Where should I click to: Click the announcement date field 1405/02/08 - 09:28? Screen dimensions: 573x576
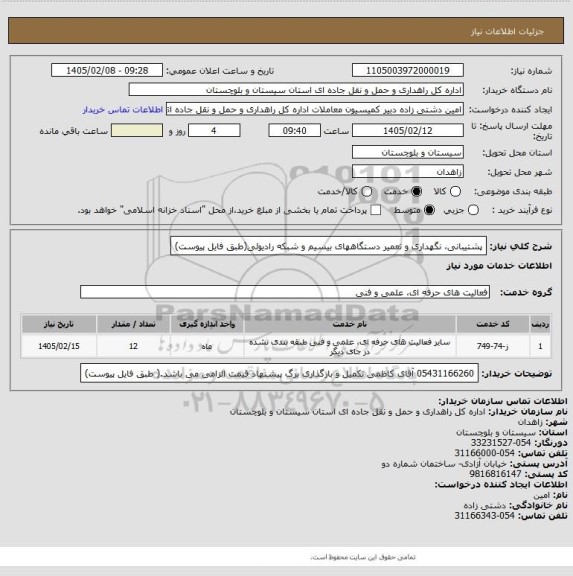click(107, 70)
